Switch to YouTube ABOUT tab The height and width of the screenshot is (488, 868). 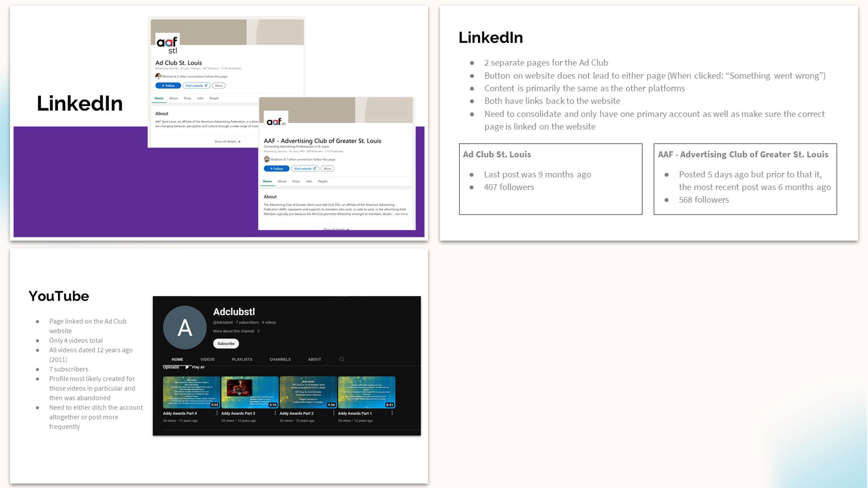pyautogui.click(x=314, y=359)
